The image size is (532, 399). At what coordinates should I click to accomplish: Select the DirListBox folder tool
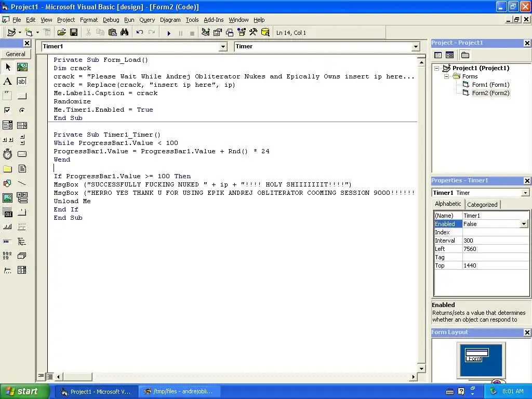[7, 169]
